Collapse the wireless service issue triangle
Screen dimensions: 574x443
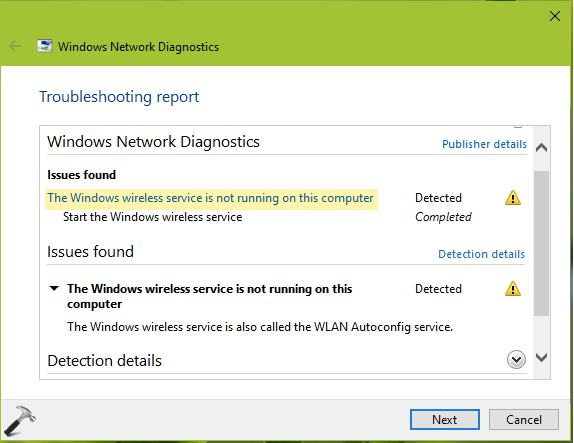click(x=54, y=288)
